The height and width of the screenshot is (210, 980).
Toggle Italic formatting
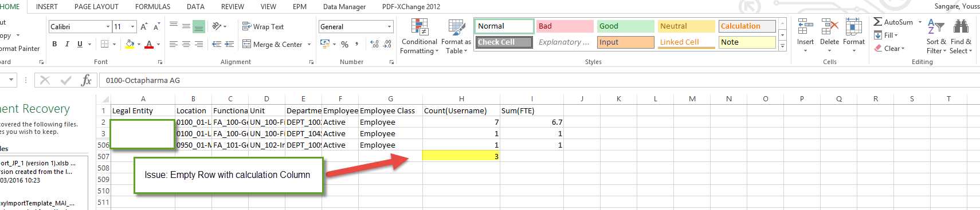(x=67, y=44)
